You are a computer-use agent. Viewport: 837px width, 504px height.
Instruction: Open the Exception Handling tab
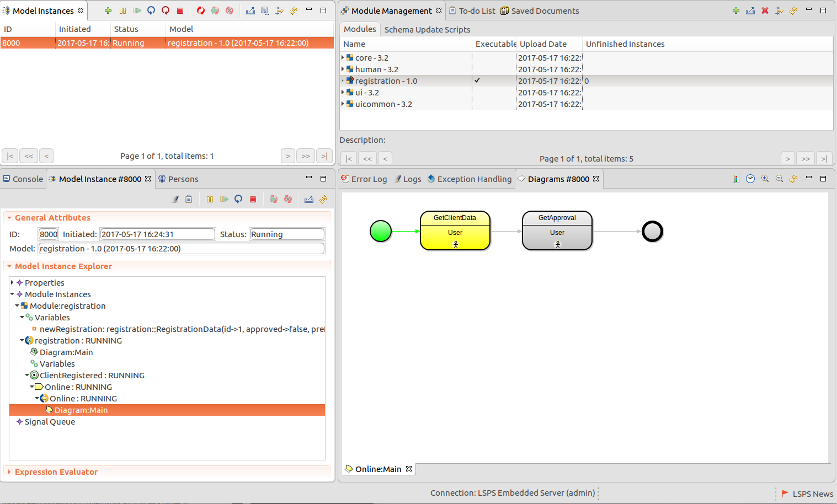click(x=470, y=179)
